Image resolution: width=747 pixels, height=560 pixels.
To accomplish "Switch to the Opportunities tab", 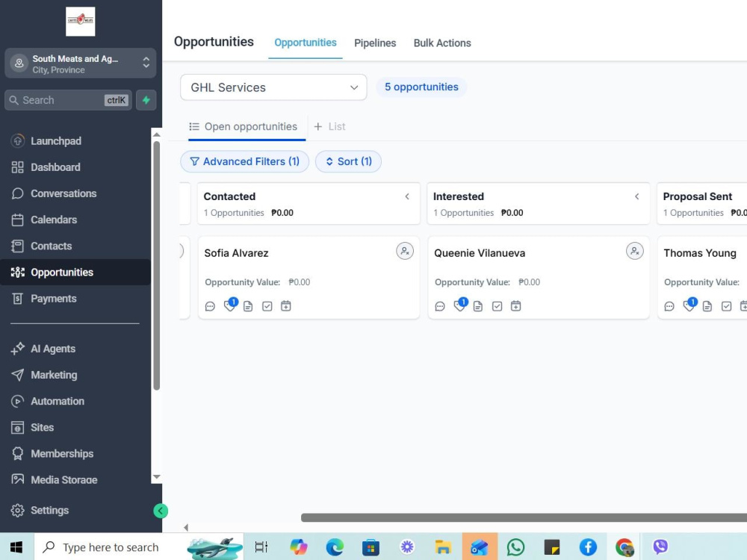I will (306, 43).
